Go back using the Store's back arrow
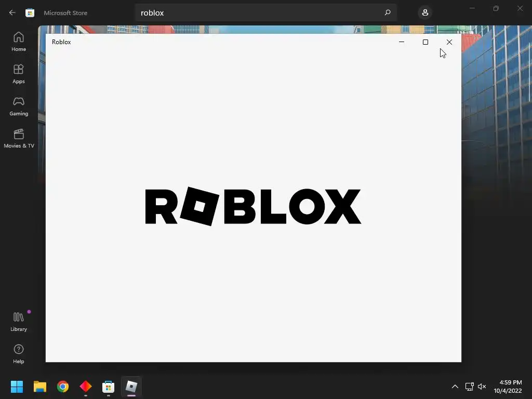 12,13
